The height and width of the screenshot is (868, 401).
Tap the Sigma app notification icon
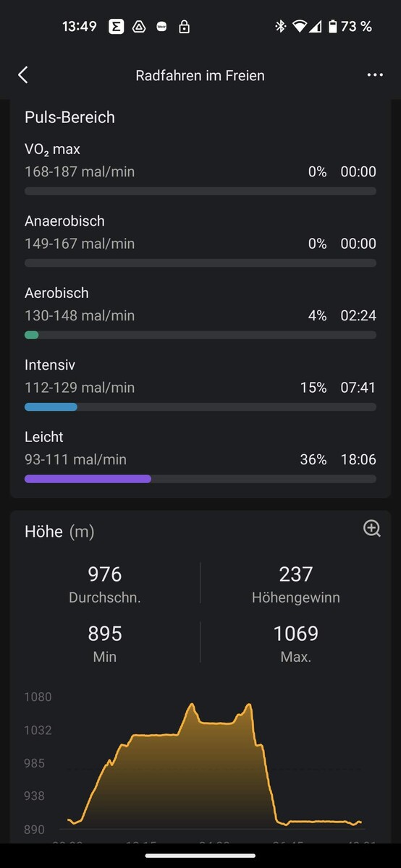coord(116,27)
